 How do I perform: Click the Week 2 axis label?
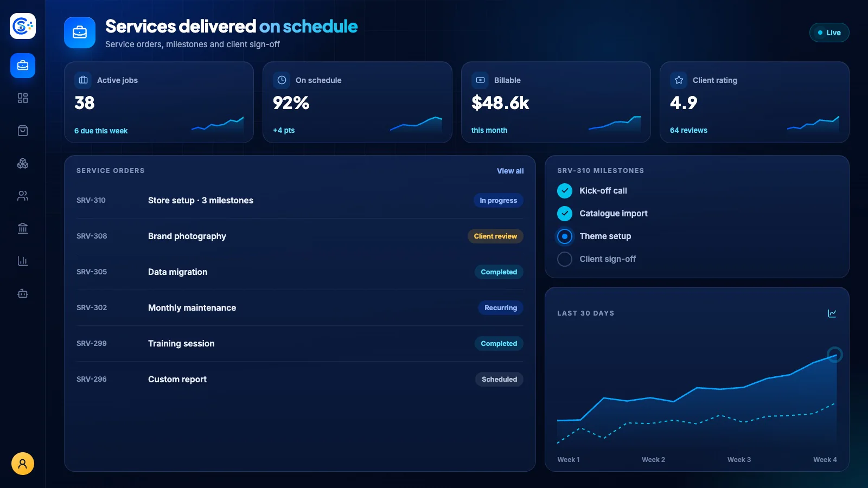pos(653,460)
